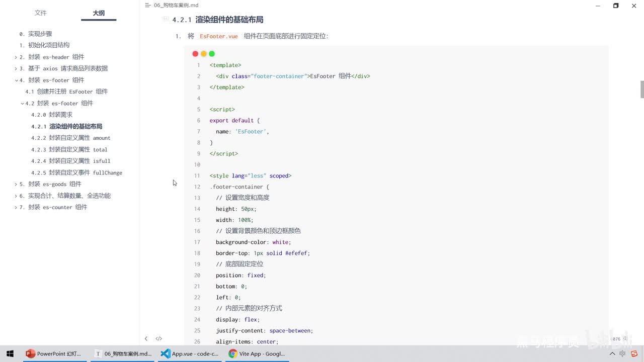Screen dimensions: 644x362
Task: Select the 大纲 outline tab
Action: (x=99, y=13)
